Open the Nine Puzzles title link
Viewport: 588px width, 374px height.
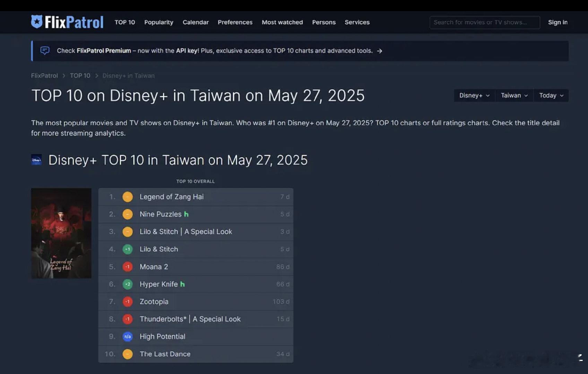161,214
